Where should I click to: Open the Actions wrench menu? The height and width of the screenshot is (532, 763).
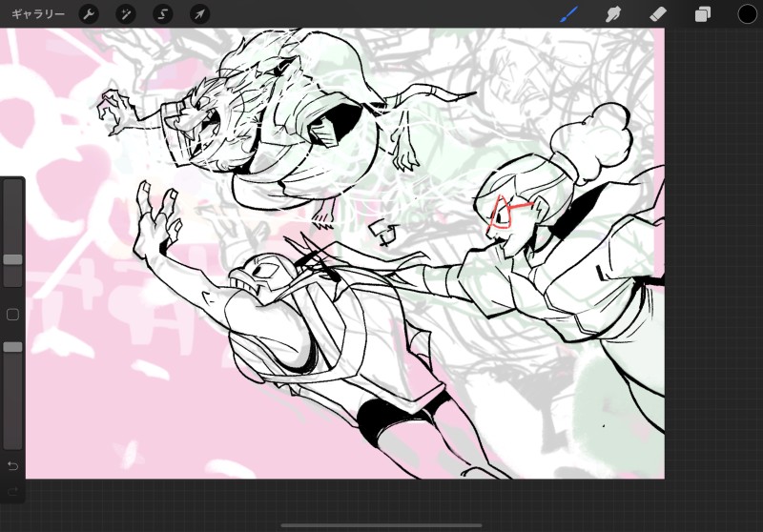click(x=89, y=14)
